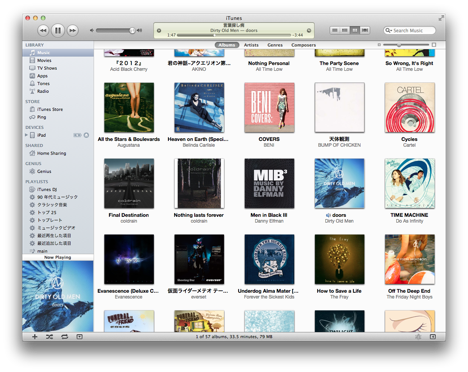
Task: Open the COVERS album by BENI
Action: point(269,108)
